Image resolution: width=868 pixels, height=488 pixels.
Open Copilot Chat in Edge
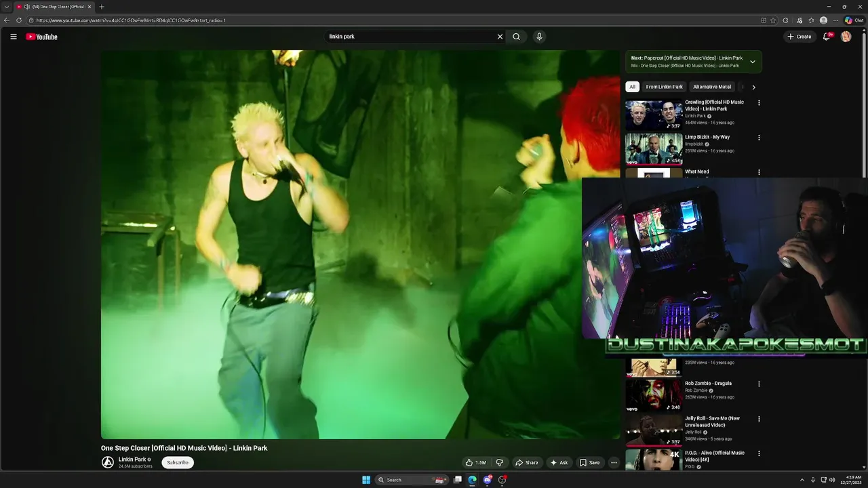(x=854, y=20)
